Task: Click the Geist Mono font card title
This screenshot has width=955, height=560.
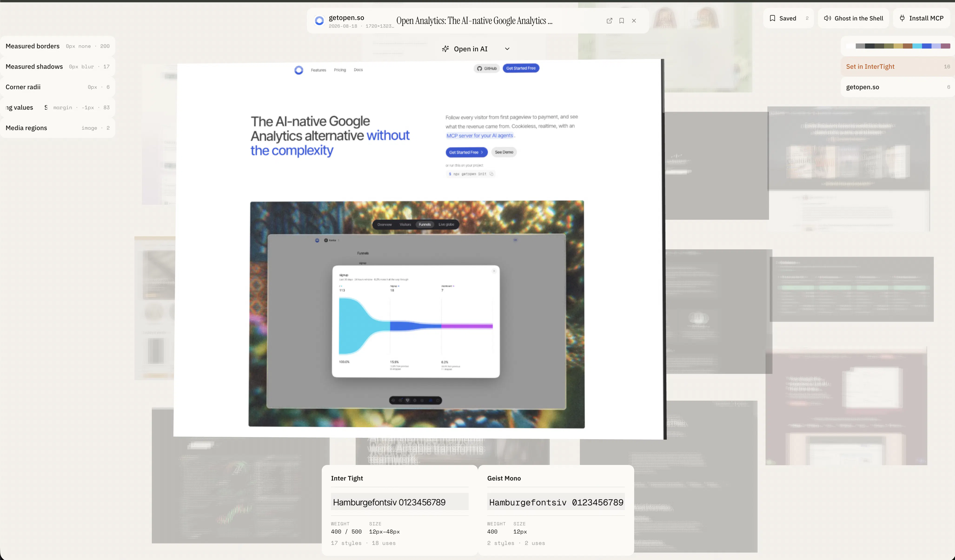Action: click(504, 478)
